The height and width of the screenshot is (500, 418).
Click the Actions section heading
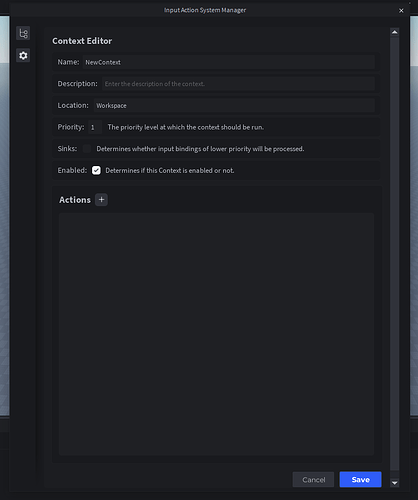(75, 200)
